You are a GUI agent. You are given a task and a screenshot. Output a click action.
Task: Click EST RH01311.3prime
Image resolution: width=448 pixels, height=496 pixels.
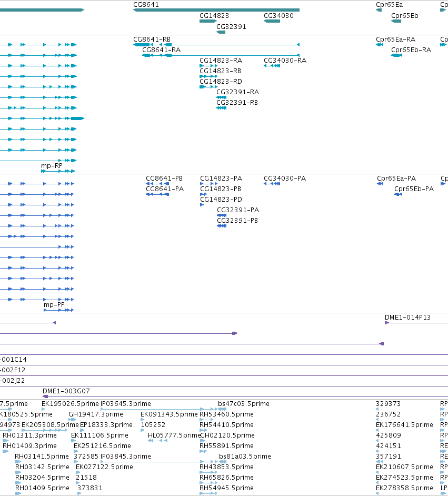(5, 441)
